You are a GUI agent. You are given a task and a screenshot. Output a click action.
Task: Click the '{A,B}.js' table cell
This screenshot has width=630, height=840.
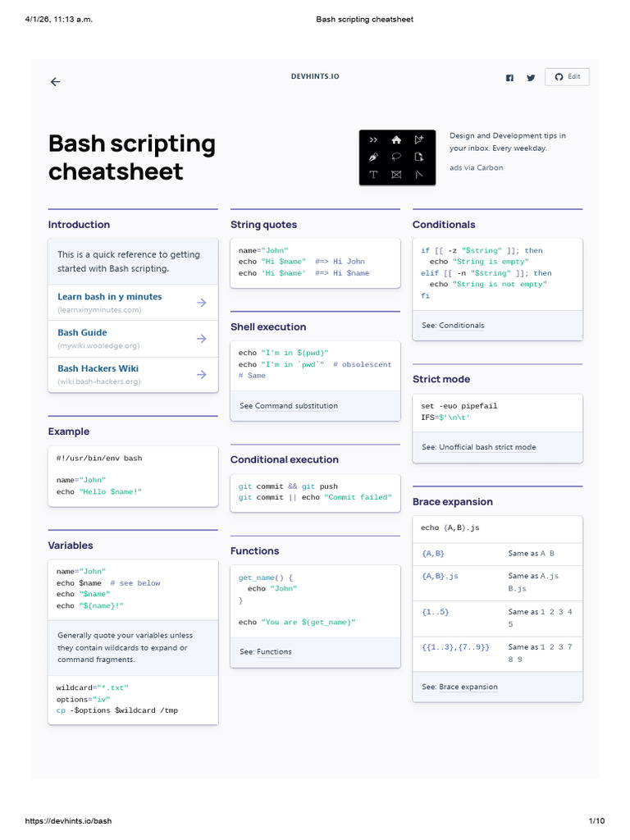440,577
